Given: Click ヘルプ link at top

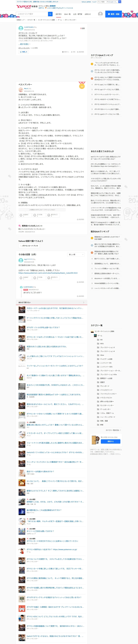Looking at the screenshot, I should [x=94, y=2].
